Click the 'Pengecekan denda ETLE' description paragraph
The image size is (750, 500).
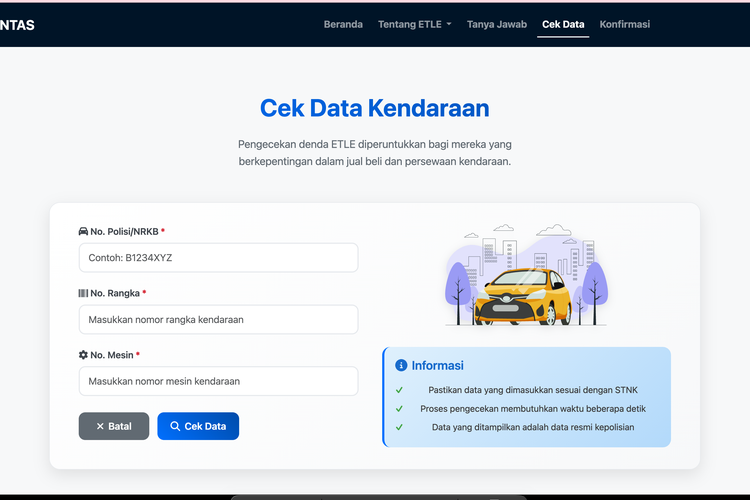[375, 153]
